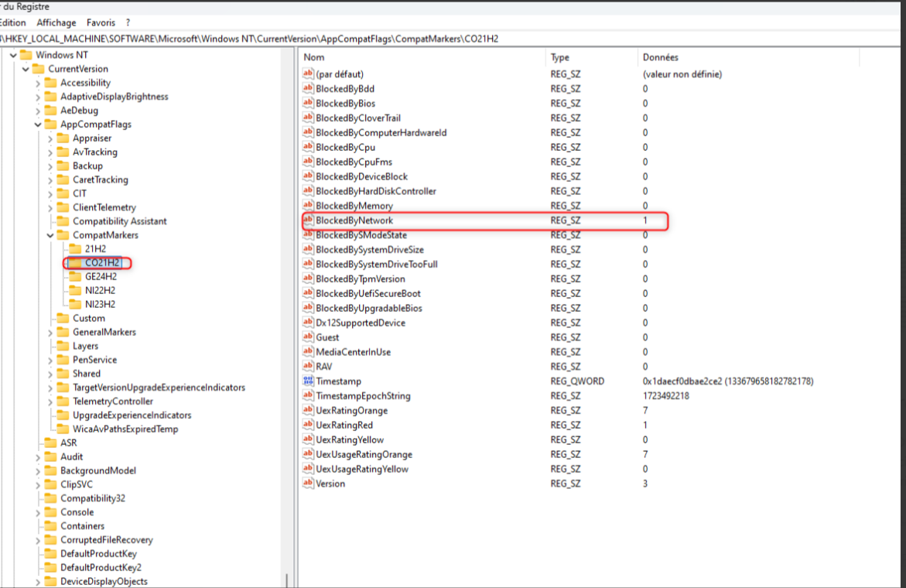This screenshot has width=906, height=588.
Task: Open the Edition menu
Action: click(x=12, y=22)
